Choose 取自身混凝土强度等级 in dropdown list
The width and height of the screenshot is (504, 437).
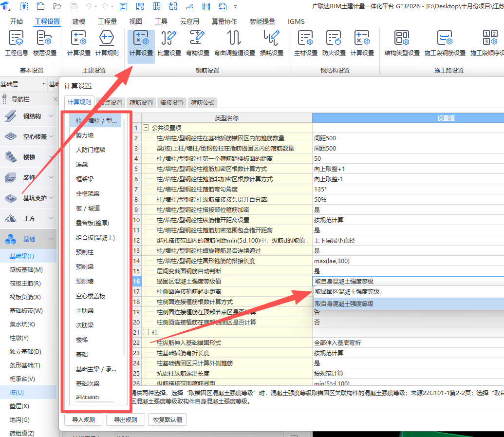pos(408,304)
